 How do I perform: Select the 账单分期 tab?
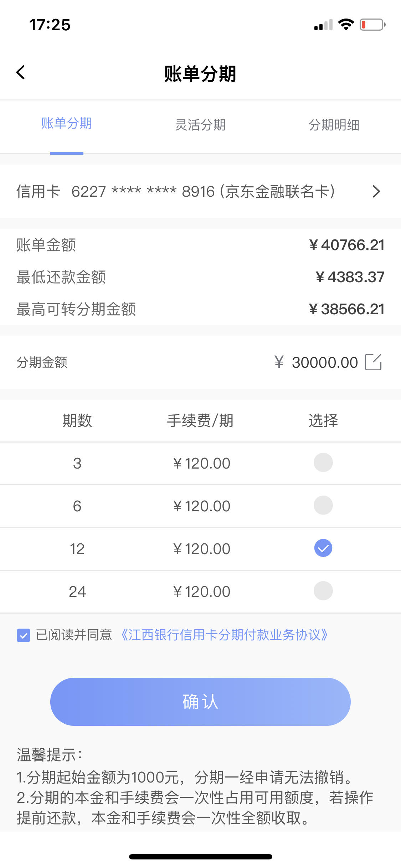[x=67, y=123]
